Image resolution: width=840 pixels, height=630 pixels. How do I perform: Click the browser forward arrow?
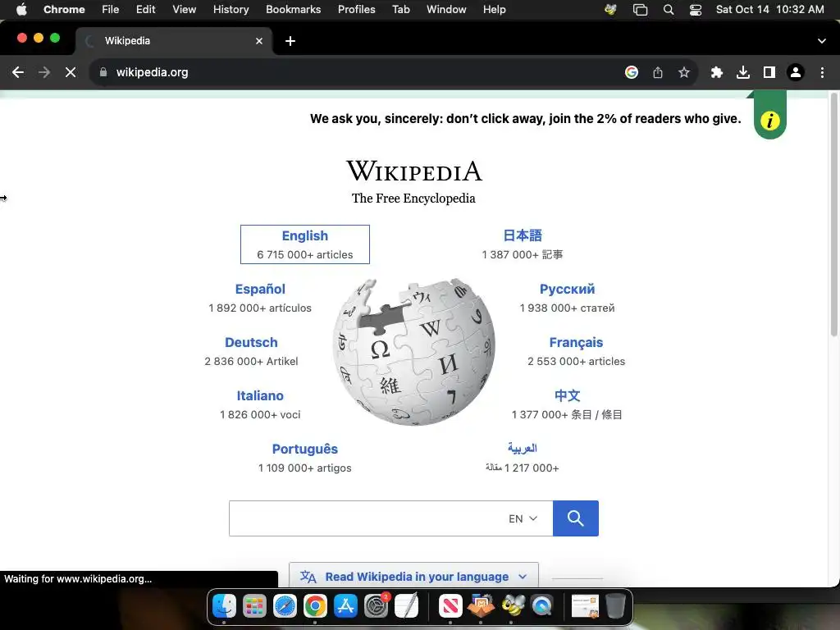[44, 72]
